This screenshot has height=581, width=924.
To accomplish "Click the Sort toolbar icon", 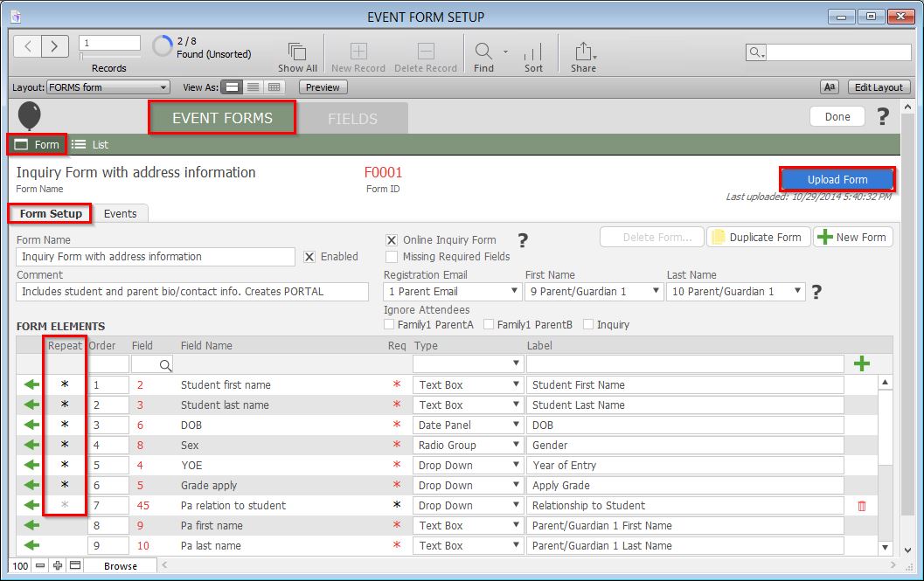I will click(533, 52).
